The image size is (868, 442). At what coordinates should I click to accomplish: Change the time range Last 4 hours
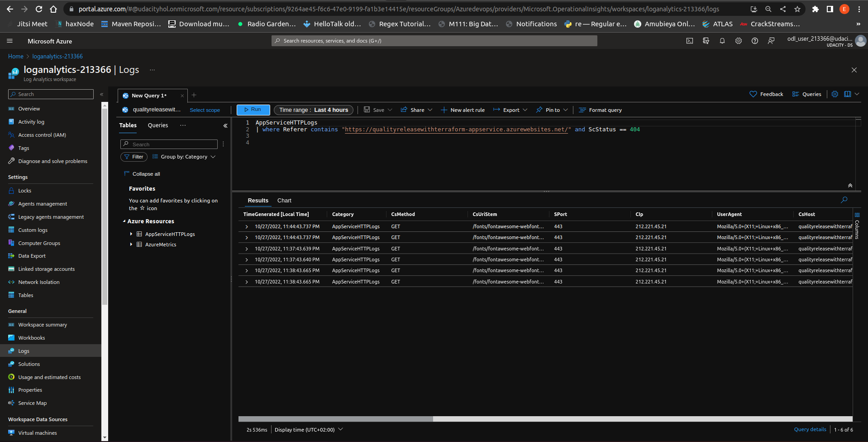pos(313,110)
